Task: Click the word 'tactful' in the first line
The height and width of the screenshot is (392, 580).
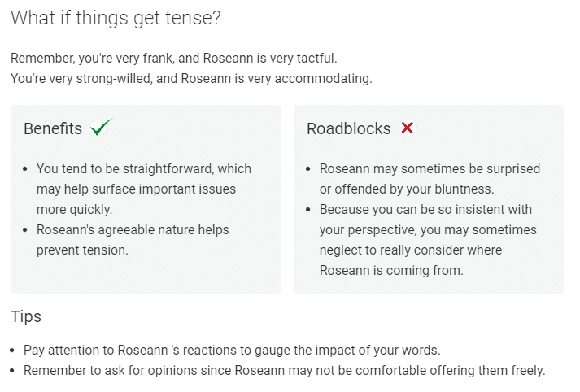Action: (317, 58)
